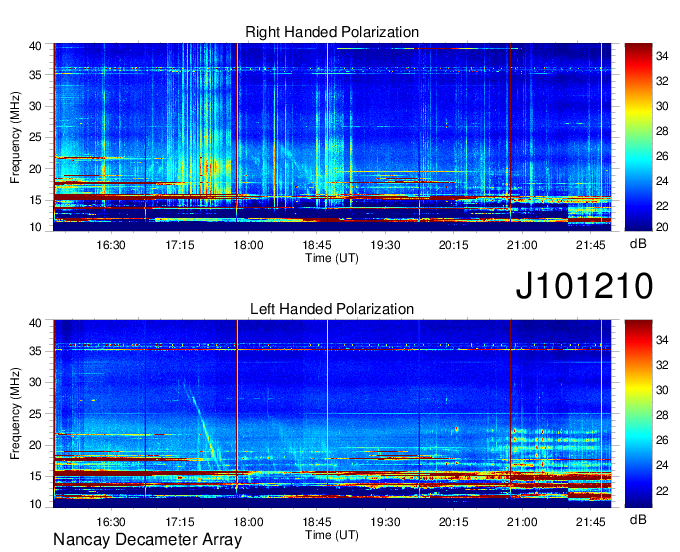Click 10 MHz tick on Left Handed plot

[35, 504]
